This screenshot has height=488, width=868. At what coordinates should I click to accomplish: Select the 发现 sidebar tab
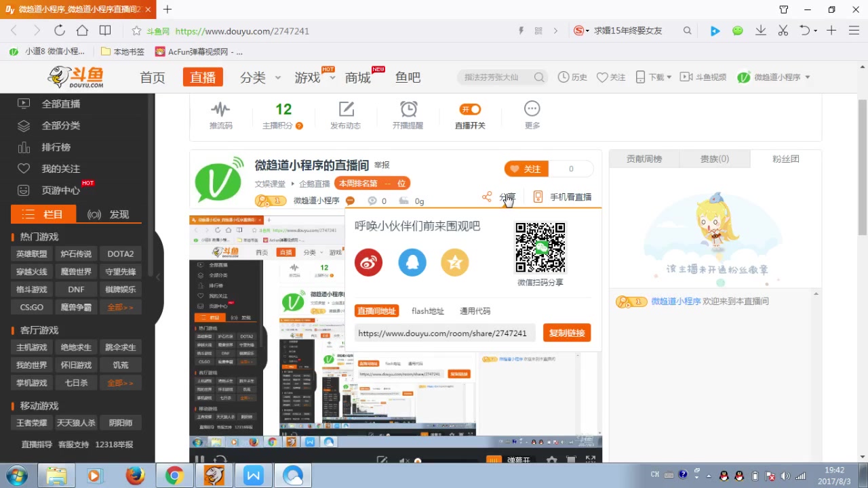pos(108,214)
